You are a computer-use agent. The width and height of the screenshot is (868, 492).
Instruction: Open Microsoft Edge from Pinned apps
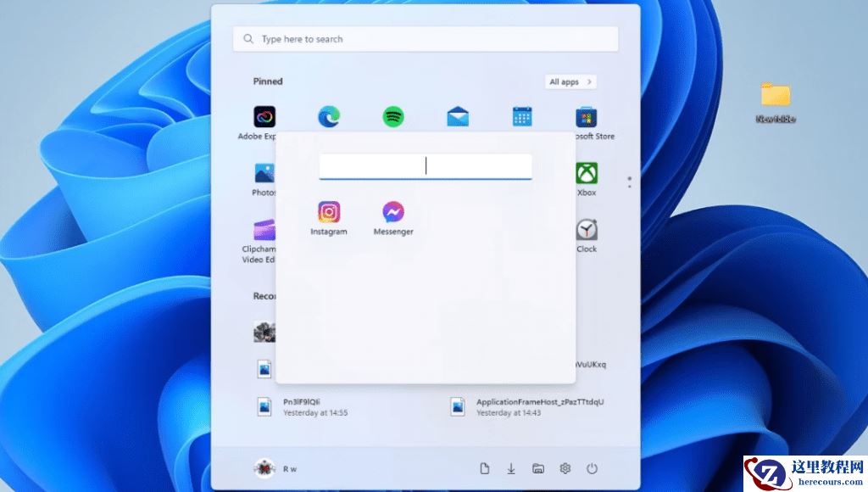click(x=328, y=117)
